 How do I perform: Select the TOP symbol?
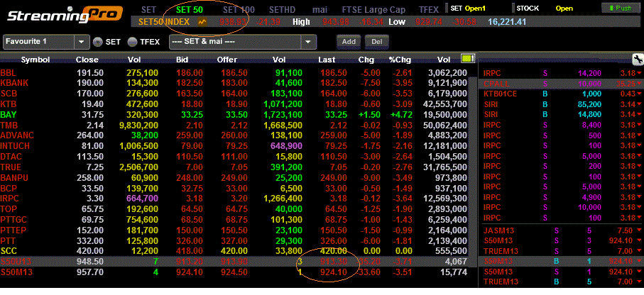tap(9, 209)
